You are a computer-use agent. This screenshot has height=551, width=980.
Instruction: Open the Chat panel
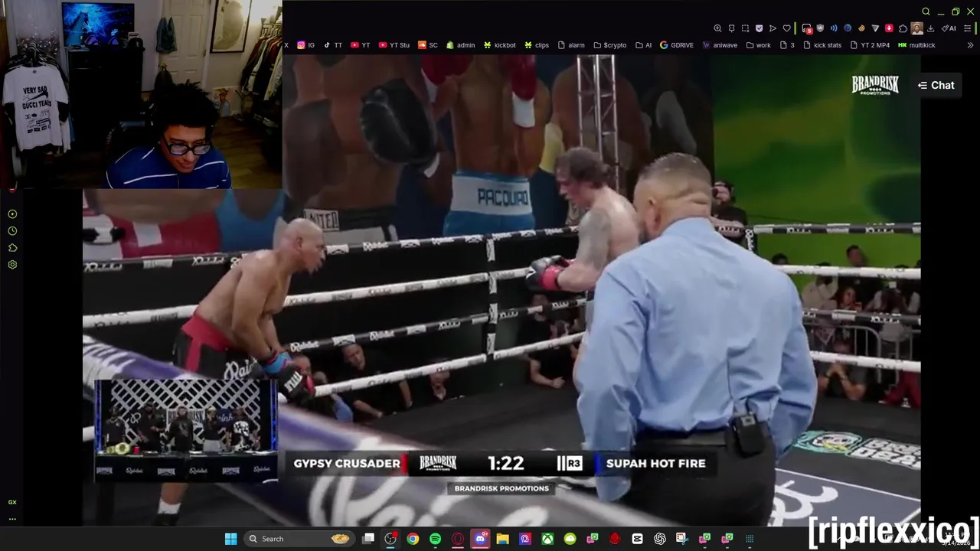pyautogui.click(x=936, y=85)
